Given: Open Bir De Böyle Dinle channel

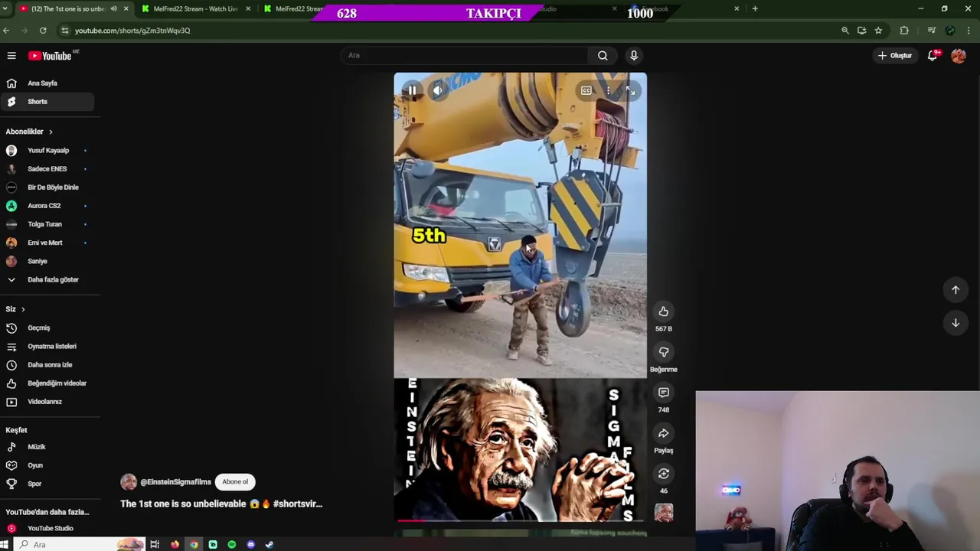Looking at the screenshot, I should click(x=47, y=187).
